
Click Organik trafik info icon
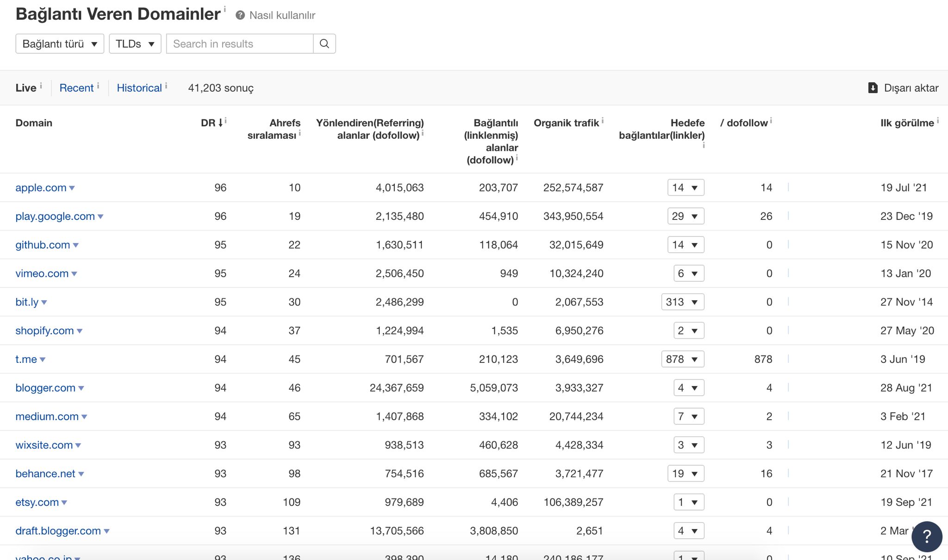pos(603,121)
